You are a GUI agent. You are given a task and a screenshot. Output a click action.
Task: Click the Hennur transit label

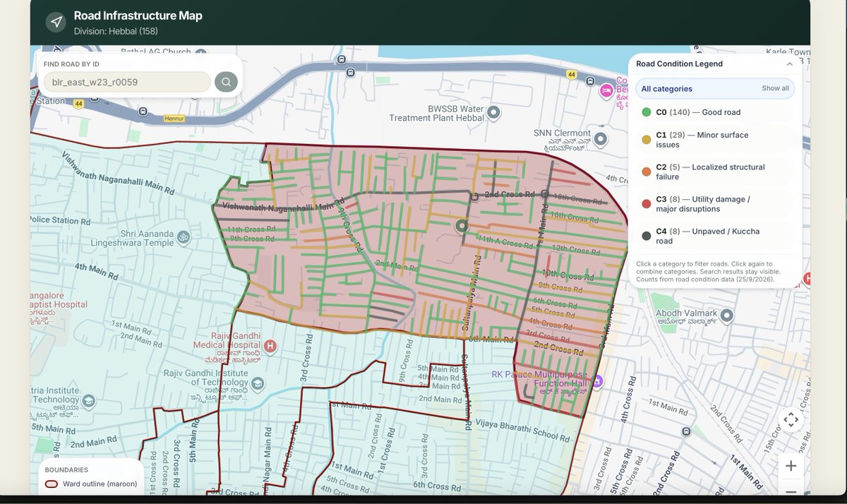173,119
